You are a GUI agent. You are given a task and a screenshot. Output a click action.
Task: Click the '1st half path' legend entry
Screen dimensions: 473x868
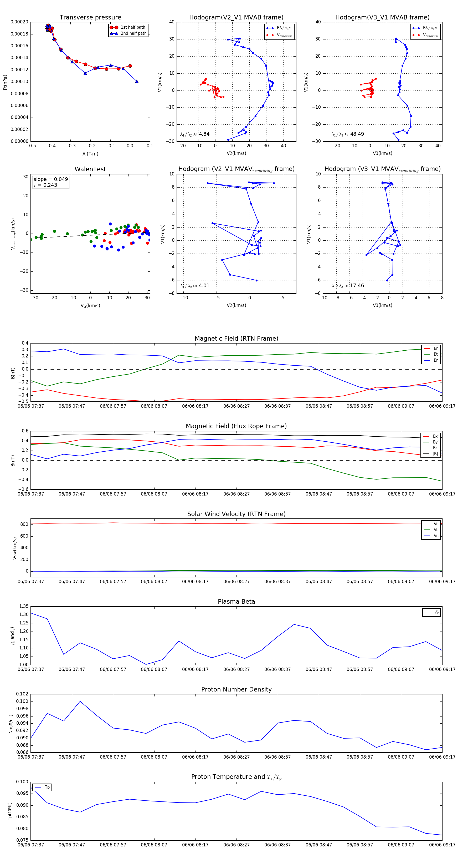[128, 27]
